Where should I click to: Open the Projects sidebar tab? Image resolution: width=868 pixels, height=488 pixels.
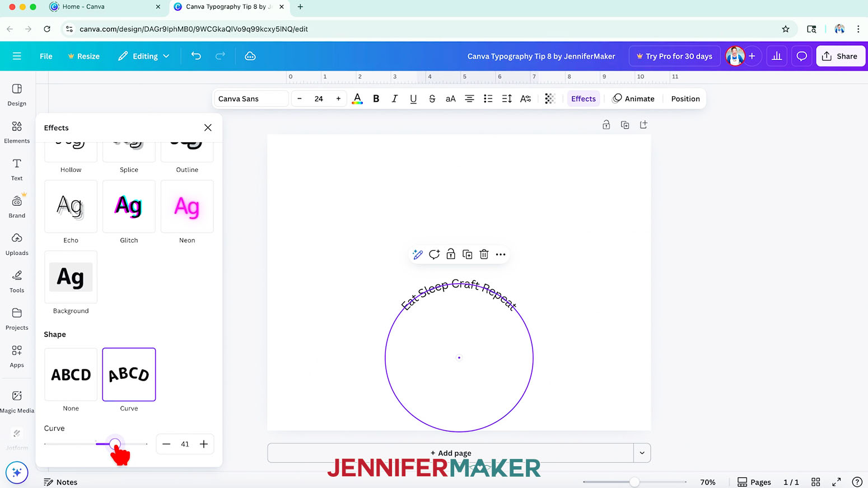point(17,319)
